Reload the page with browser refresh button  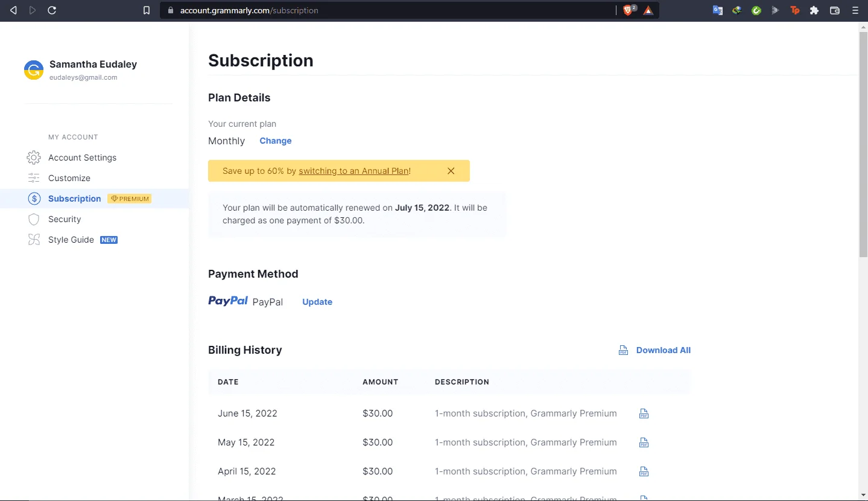click(x=52, y=10)
